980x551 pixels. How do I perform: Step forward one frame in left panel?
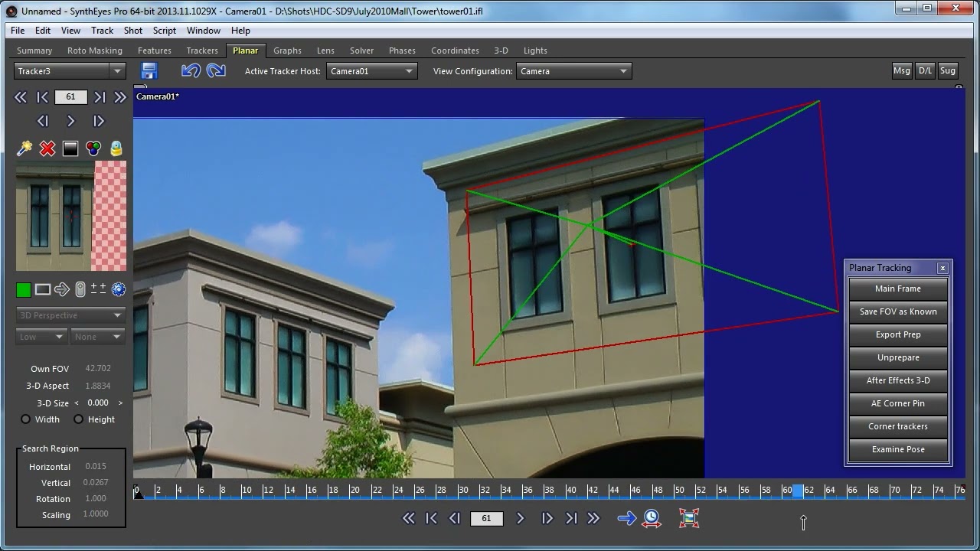(98, 121)
